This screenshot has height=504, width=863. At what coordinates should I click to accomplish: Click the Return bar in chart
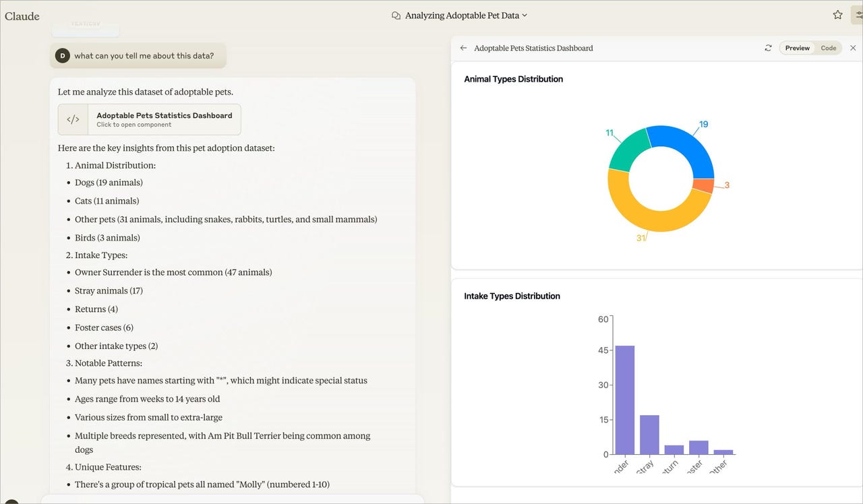click(x=674, y=449)
